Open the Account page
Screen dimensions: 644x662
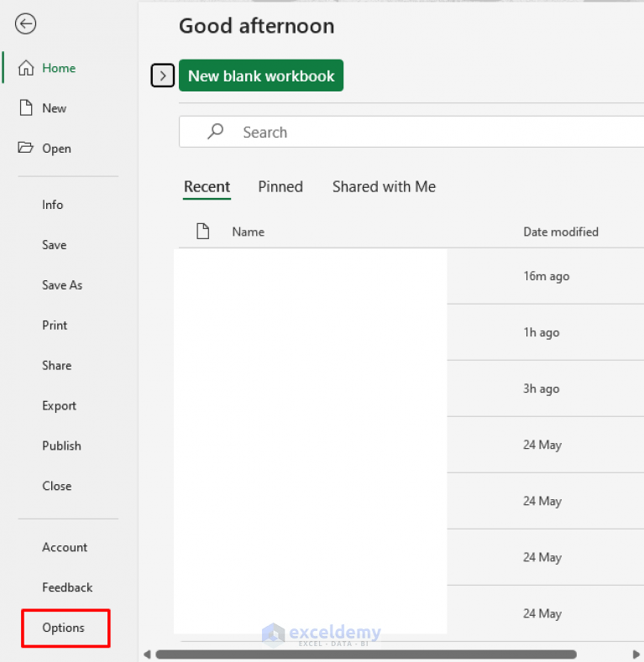[65, 547]
